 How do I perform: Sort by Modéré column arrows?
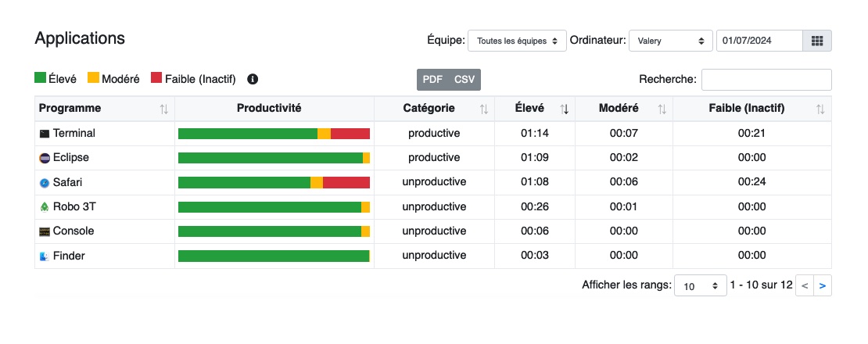[662, 109]
